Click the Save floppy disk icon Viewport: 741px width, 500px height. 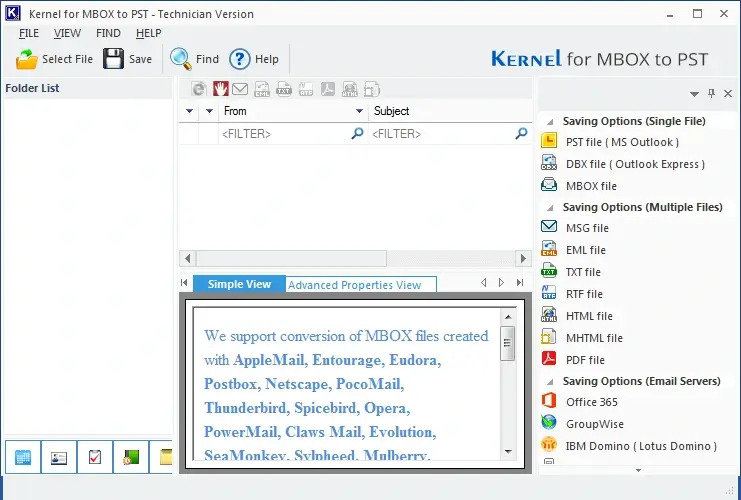tap(114, 59)
